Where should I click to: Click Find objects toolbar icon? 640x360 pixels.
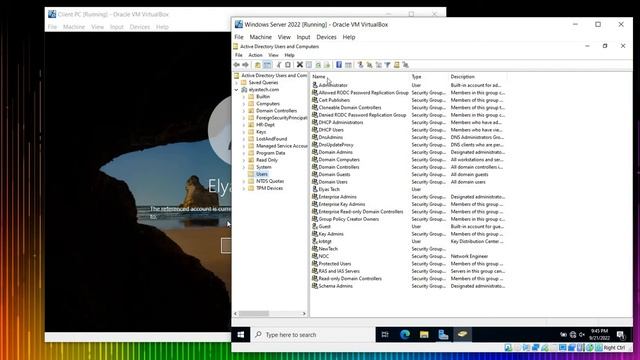(x=396, y=65)
